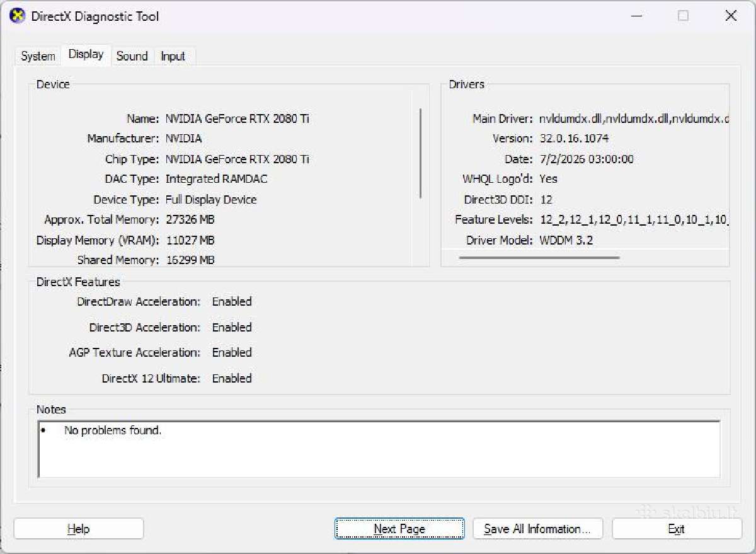Click the Feature Levels 12_2 list
The height and width of the screenshot is (554, 756).
point(634,219)
